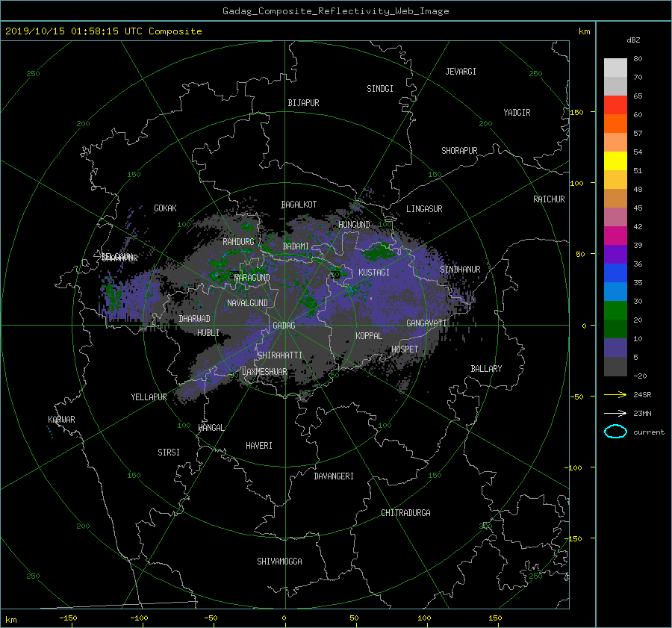Click the white 23MN arrow legend icon
The image size is (672, 628).
615,413
